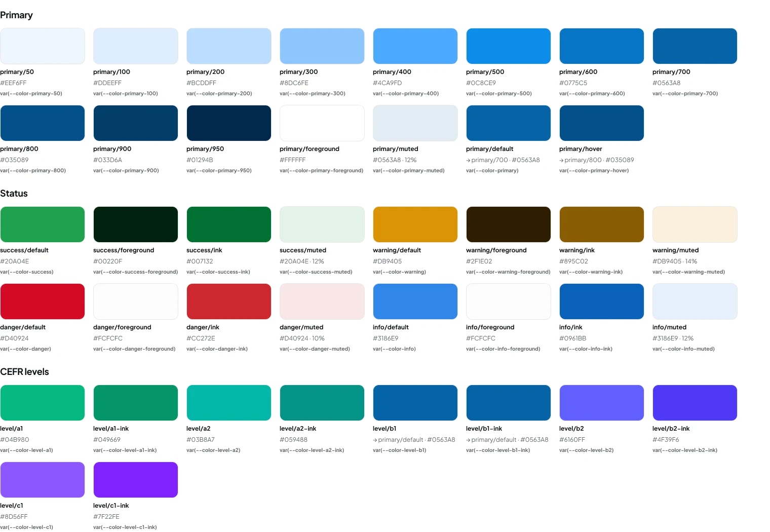
Task: Pick the success/default green swatch
Action: pos(43,224)
